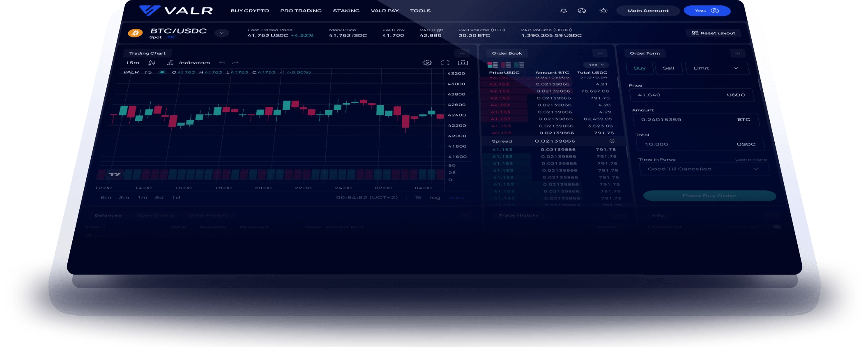Open Trading Chart panel options menu

pyautogui.click(x=462, y=53)
